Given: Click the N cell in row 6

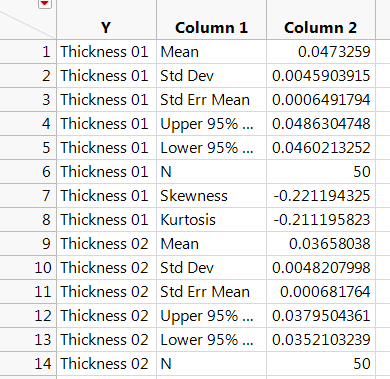Looking at the screenshot, I should pos(211,172).
